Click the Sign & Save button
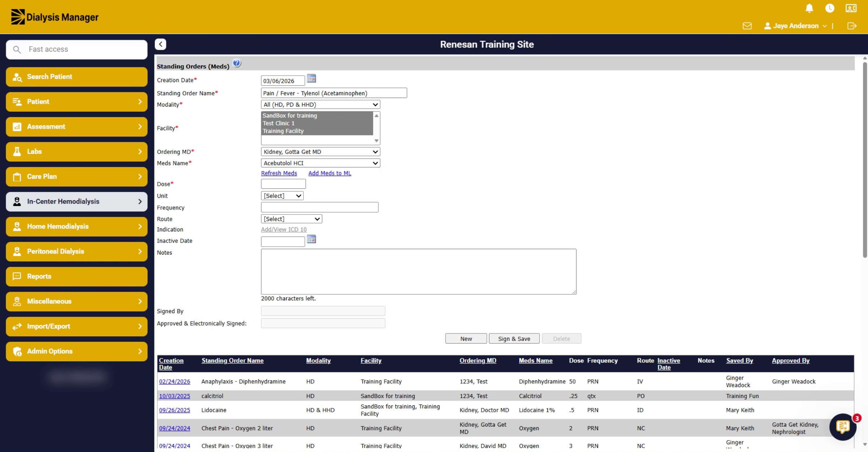The image size is (868, 452). click(x=514, y=339)
